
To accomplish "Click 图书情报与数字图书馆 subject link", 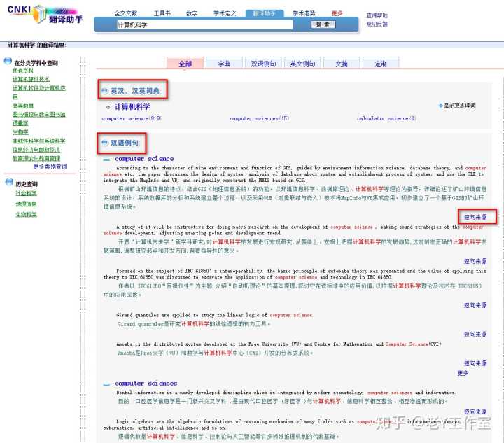I will (38, 114).
